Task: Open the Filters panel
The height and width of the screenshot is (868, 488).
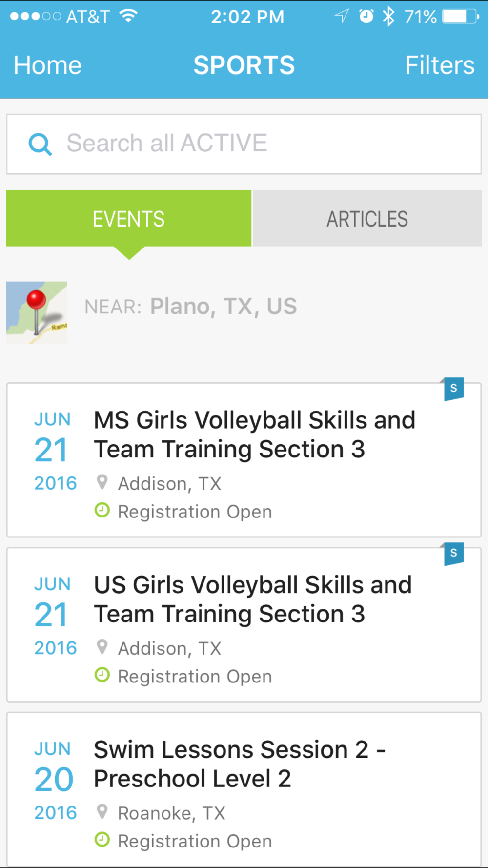Action: 440,65
